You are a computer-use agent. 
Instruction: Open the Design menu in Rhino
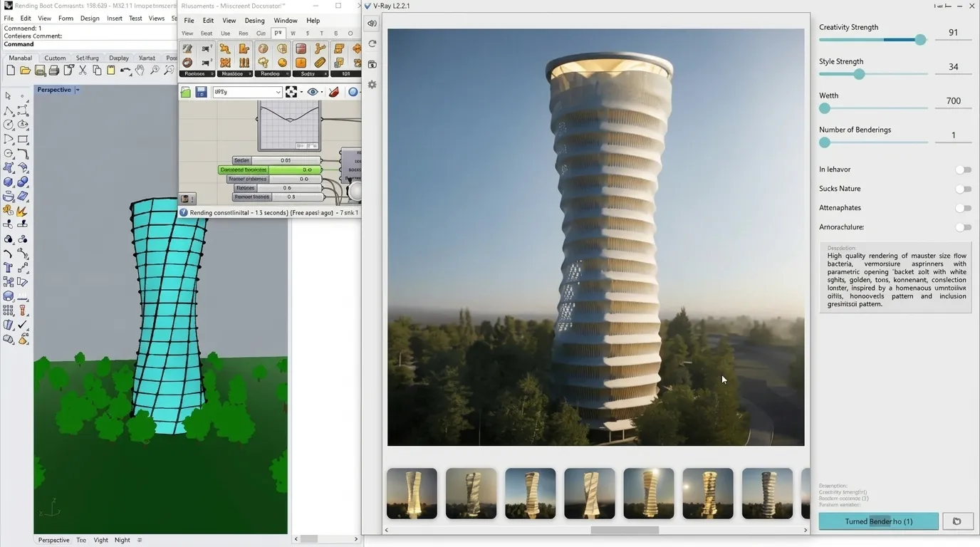[x=90, y=19]
